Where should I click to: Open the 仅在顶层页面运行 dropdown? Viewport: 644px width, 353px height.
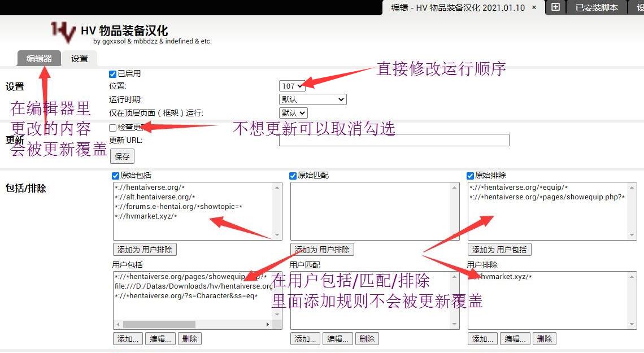(x=293, y=113)
